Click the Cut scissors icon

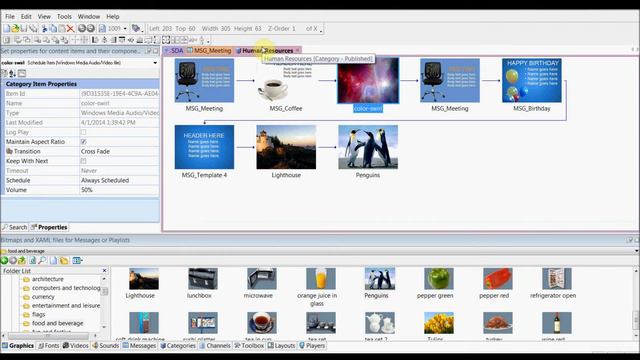[44, 29]
